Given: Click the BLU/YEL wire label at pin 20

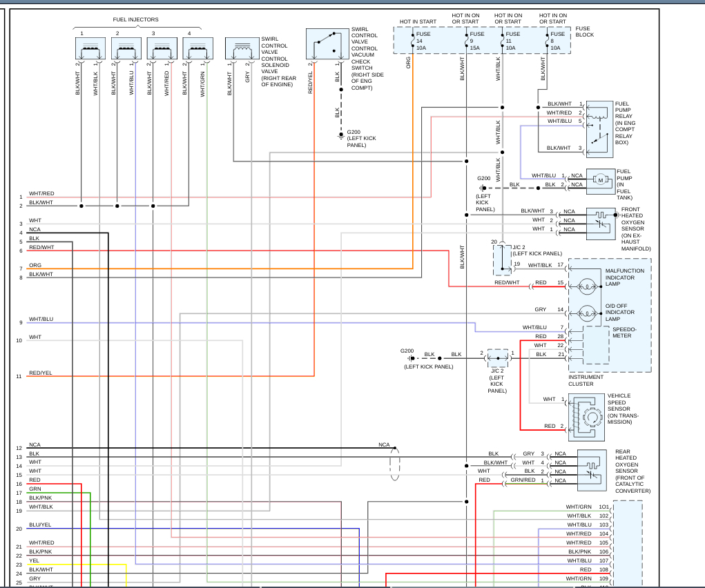Looking at the screenshot, I should tap(40, 525).
